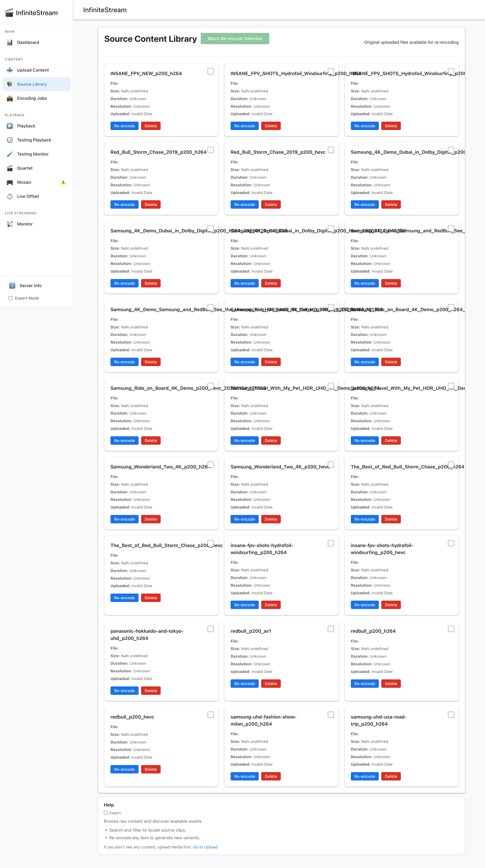
Task: Delete the redbull_p200_hevc source
Action: coord(151,769)
